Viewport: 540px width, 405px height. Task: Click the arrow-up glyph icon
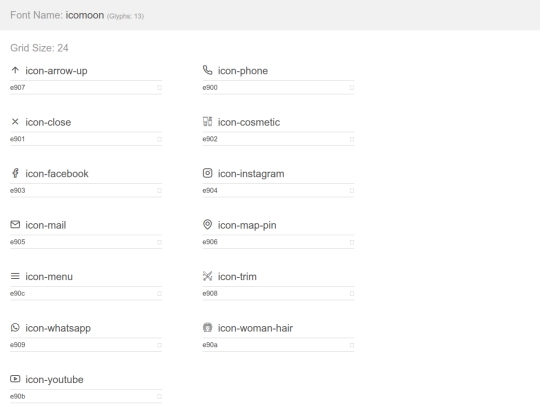coord(15,70)
